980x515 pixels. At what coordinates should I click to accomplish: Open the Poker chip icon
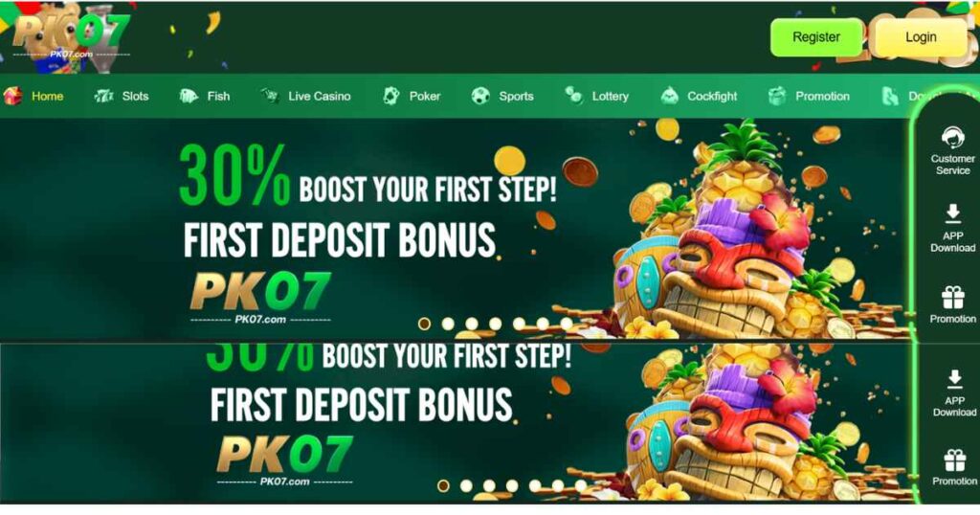pos(391,96)
